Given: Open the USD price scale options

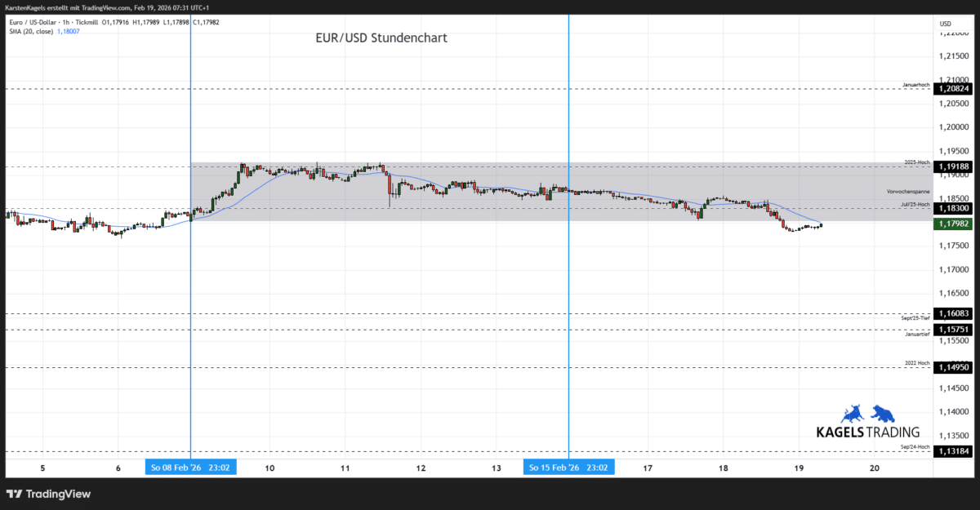Looking at the screenshot, I should click(x=945, y=23).
